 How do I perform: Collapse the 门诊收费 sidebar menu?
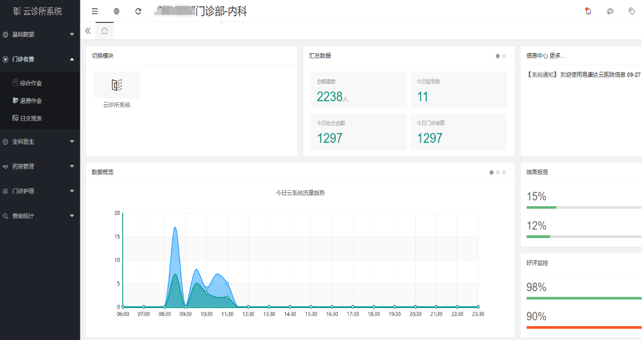pyautogui.click(x=39, y=59)
